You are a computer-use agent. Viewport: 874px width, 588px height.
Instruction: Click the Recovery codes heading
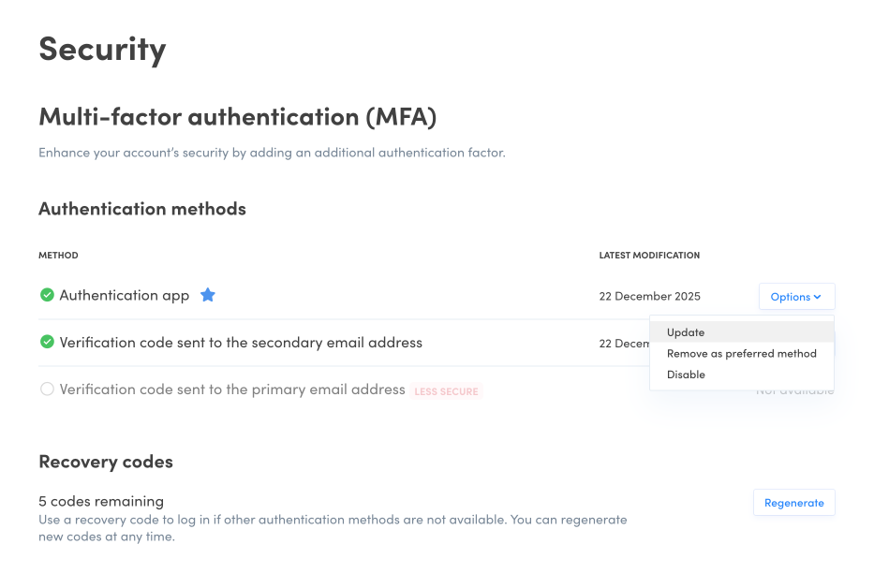(106, 462)
